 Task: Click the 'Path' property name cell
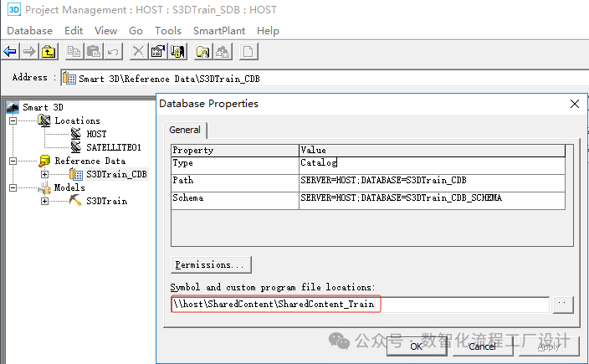[235, 183]
